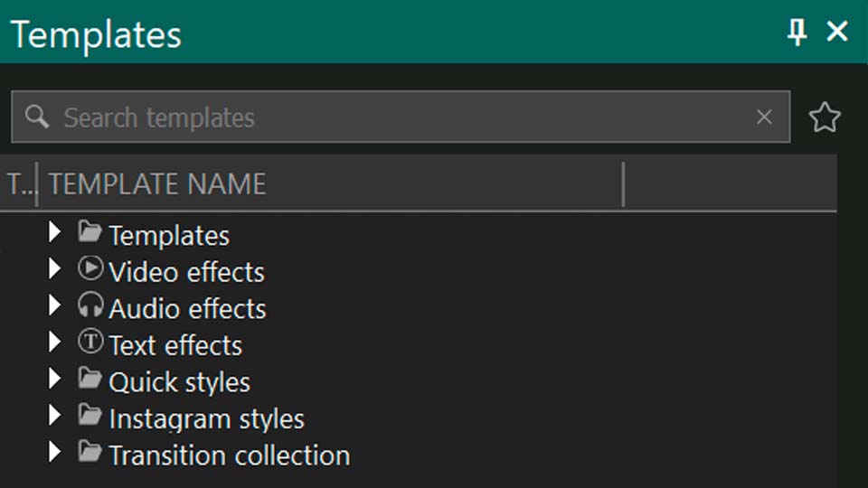Expand the Text effects arrow
This screenshot has height=488, width=868.
point(54,342)
